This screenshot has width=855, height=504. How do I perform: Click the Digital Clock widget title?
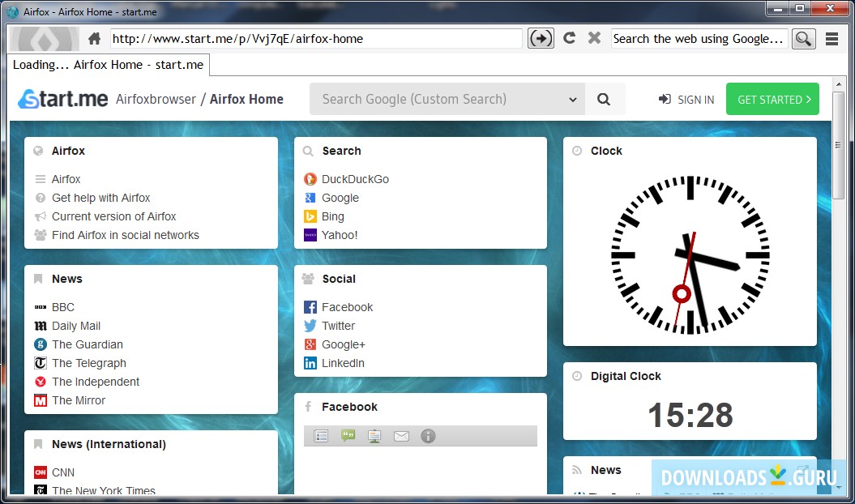626,376
